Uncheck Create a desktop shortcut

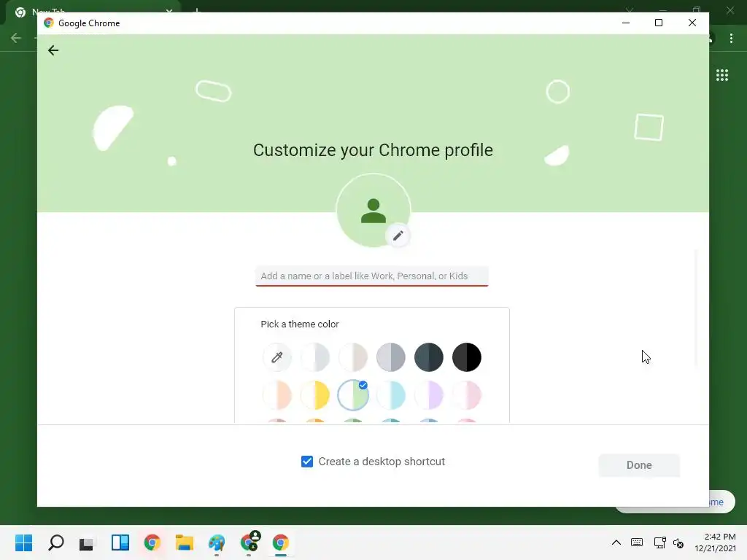click(x=307, y=462)
